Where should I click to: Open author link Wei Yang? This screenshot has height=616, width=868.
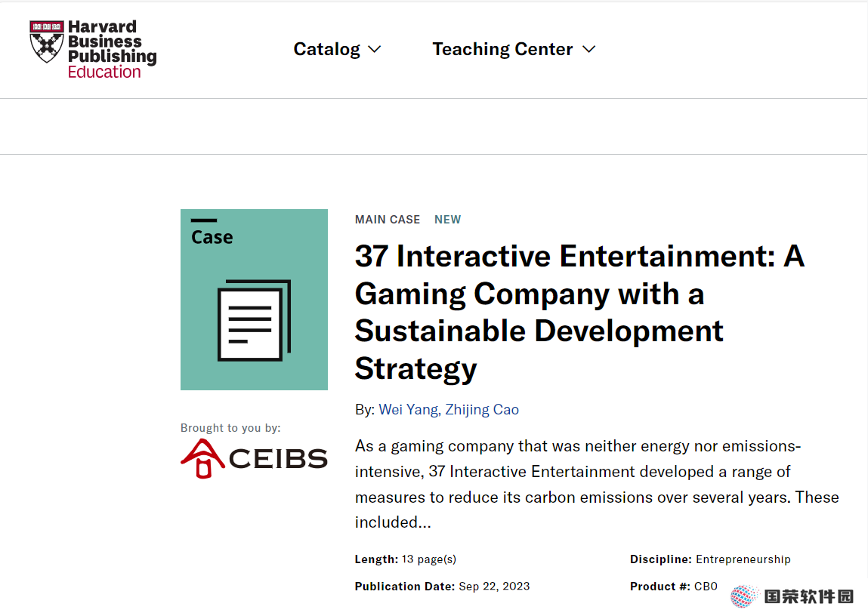(x=409, y=410)
